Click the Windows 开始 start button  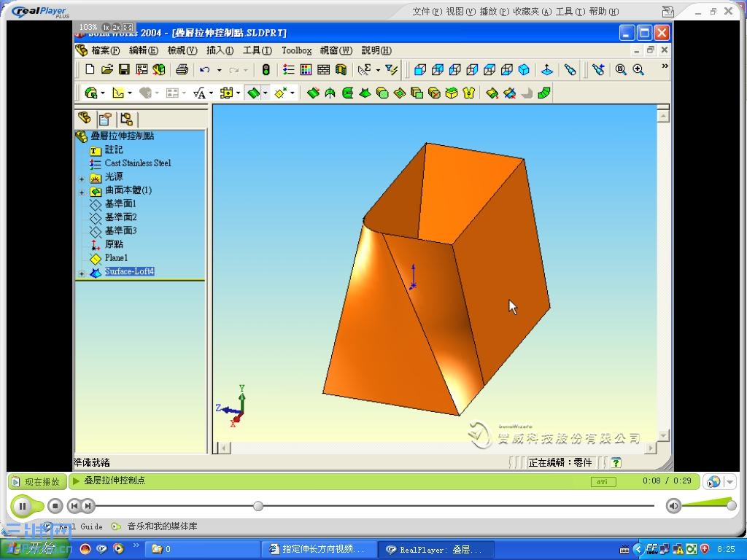(x=34, y=548)
